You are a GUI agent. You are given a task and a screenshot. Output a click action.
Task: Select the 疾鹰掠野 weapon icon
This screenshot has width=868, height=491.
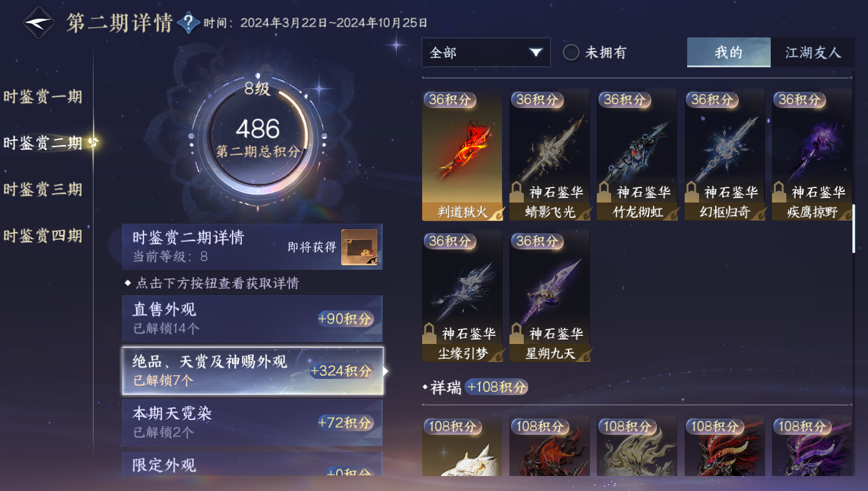point(811,155)
